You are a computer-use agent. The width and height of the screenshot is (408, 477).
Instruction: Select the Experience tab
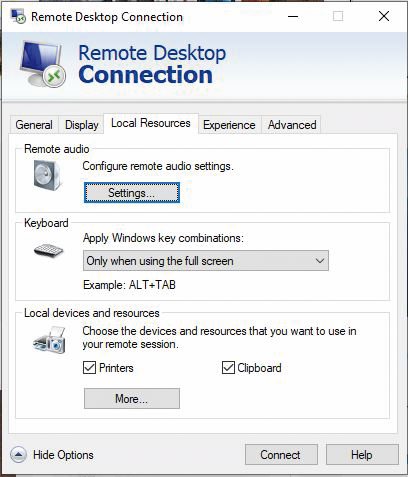229,125
